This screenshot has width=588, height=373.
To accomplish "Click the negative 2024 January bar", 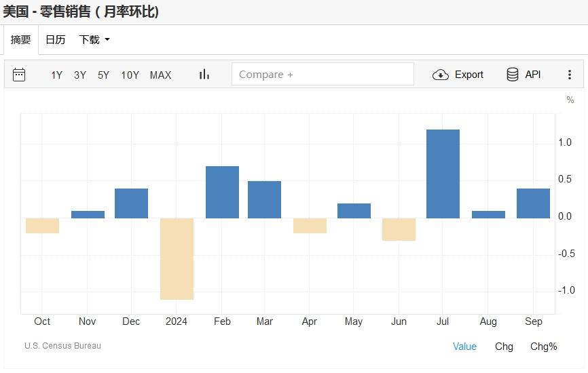I will click(x=177, y=258).
